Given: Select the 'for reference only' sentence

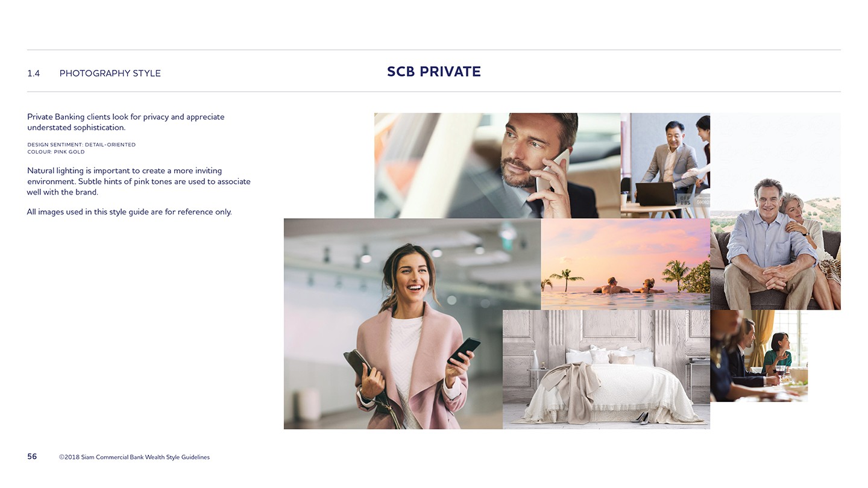Looking at the screenshot, I should (x=129, y=212).
